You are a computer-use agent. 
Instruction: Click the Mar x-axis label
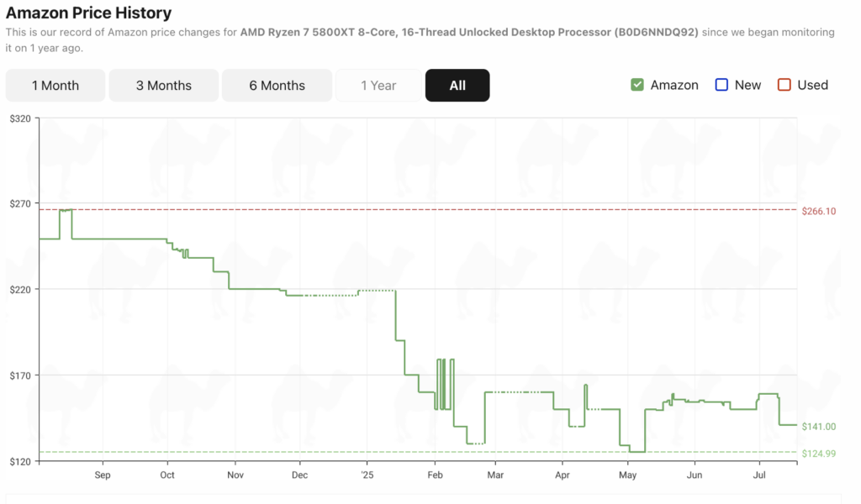click(x=495, y=475)
